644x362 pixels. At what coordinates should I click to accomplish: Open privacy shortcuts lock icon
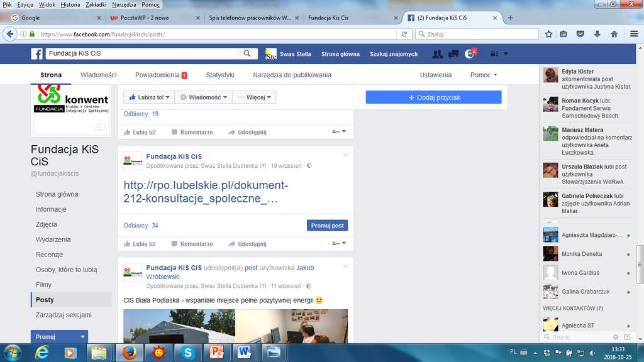click(494, 54)
